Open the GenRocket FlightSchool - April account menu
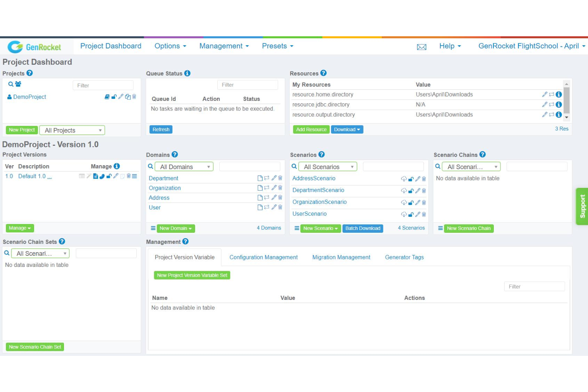 pyautogui.click(x=532, y=46)
